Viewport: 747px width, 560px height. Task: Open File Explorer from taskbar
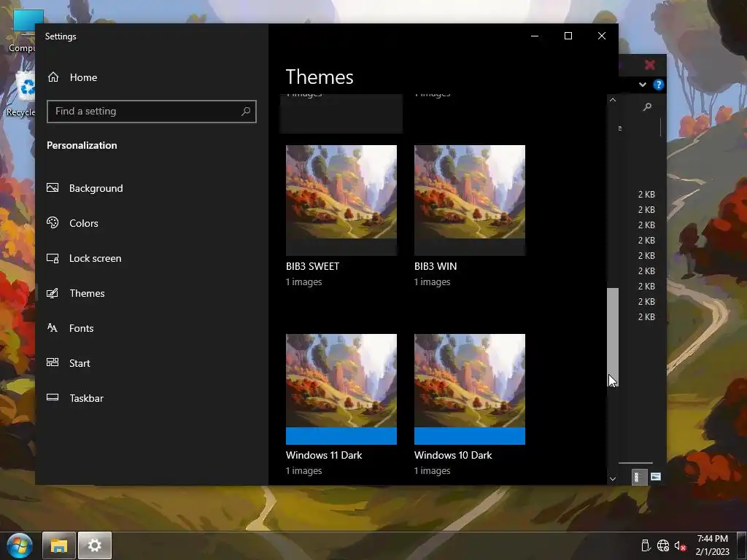pos(59,545)
